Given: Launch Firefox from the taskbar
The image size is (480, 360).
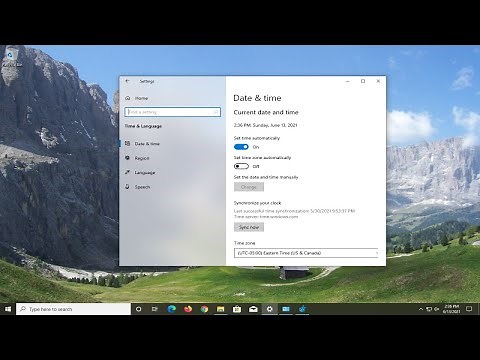Looking at the screenshot, I should 188,309.
